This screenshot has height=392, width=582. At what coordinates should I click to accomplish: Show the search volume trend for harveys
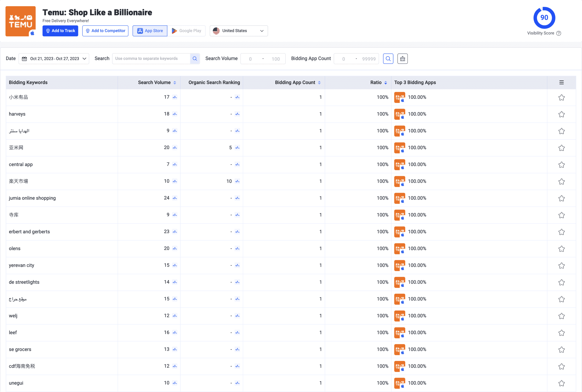tap(175, 114)
